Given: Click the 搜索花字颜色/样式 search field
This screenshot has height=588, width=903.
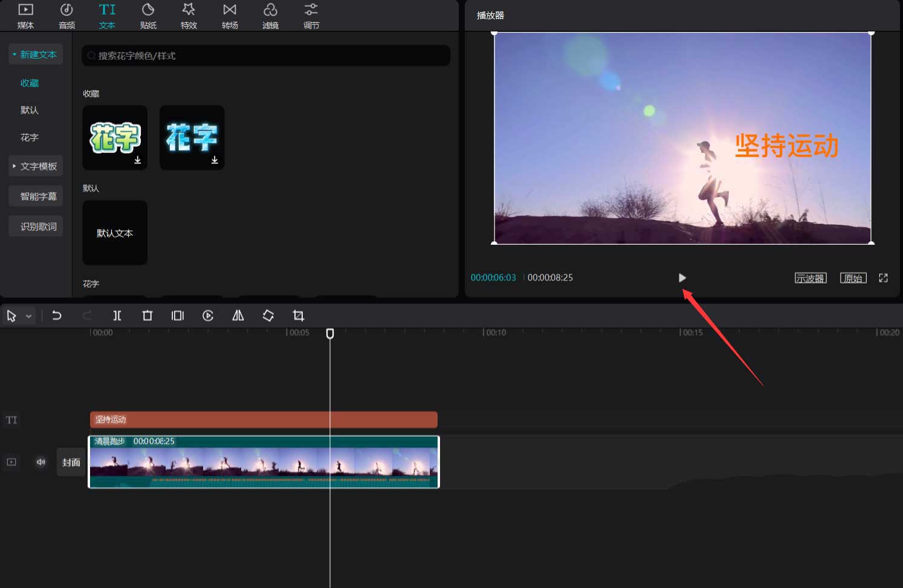Looking at the screenshot, I should click(x=266, y=56).
